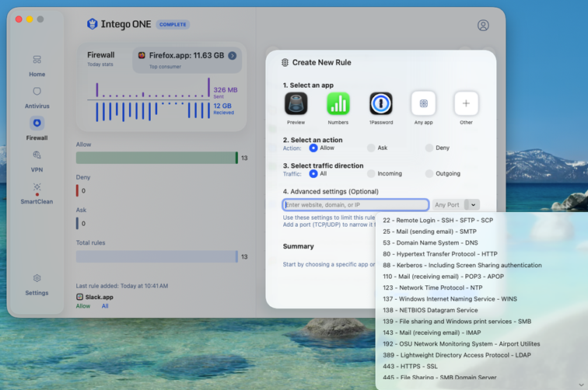Choose the Numbers app icon
The height and width of the screenshot is (390, 588).
(338, 103)
